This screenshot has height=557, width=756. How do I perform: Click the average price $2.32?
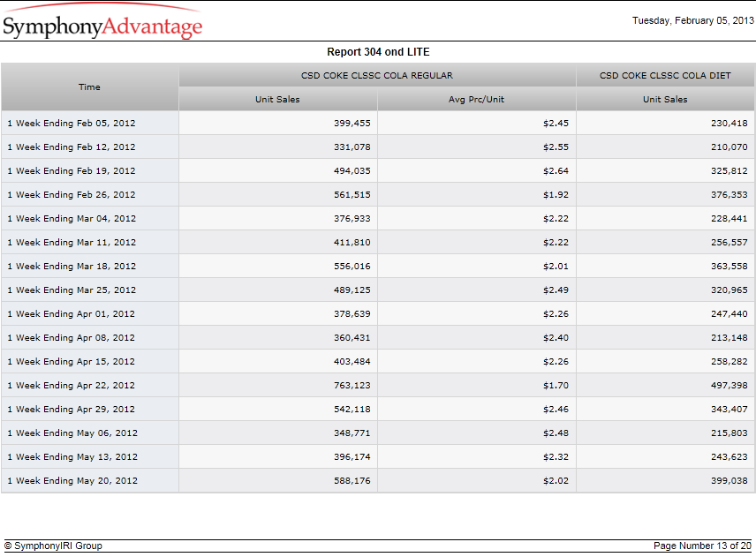[x=556, y=457]
